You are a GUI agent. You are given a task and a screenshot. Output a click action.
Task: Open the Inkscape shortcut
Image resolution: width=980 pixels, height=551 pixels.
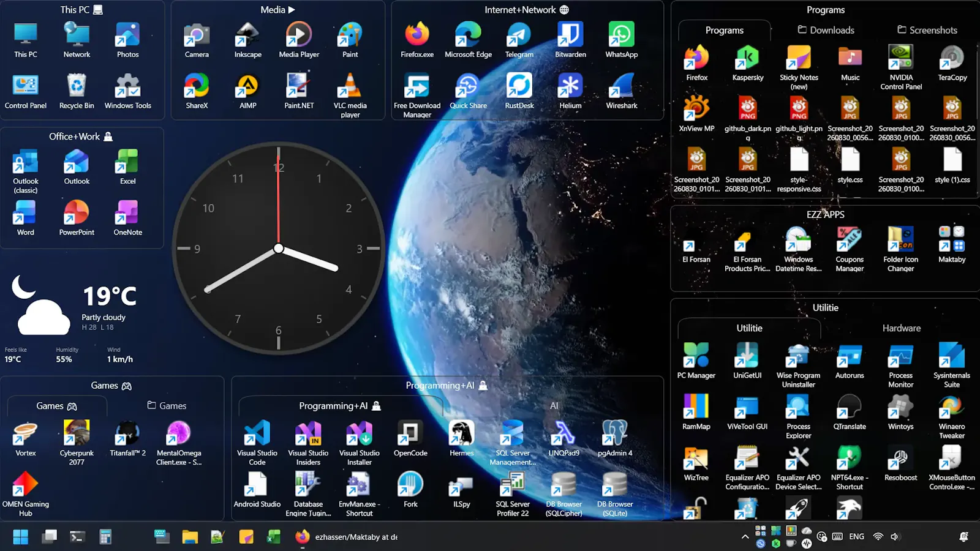[x=247, y=40]
